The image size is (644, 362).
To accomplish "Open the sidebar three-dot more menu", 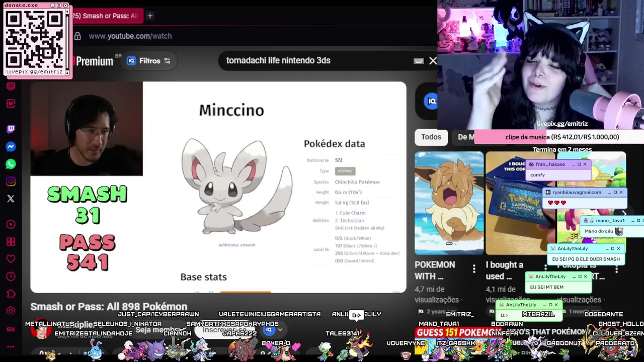I will coord(11,346).
